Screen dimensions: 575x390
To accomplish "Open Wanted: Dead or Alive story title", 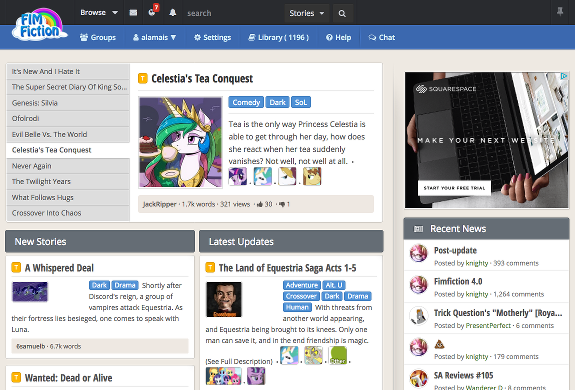I will point(69,378).
